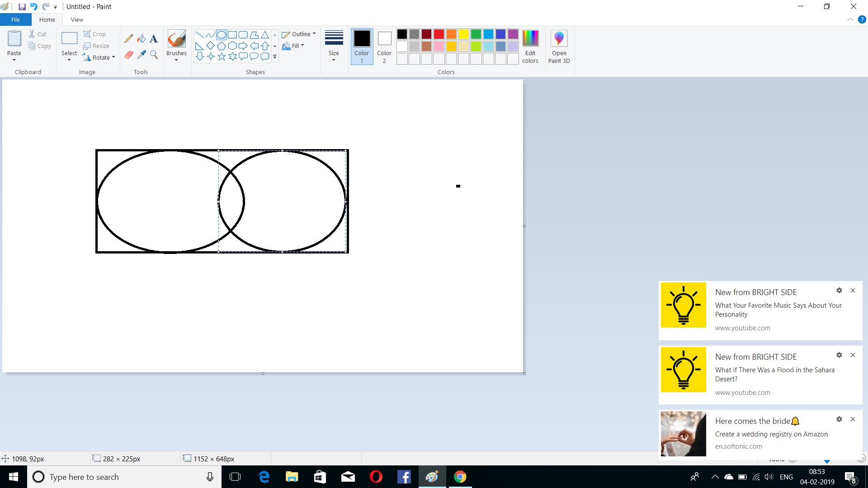Screen dimensions: 868x488
Task: Select the Magnifier tool
Action: coord(154,55)
